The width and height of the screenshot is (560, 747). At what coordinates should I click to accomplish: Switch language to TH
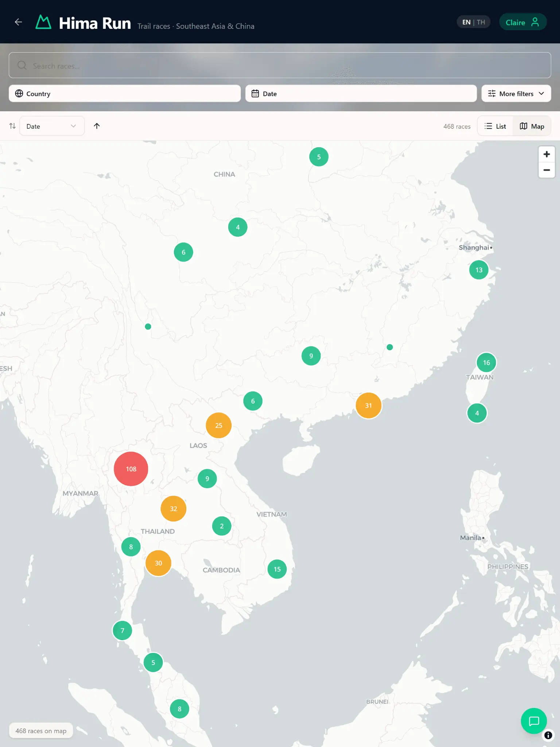[x=481, y=22]
